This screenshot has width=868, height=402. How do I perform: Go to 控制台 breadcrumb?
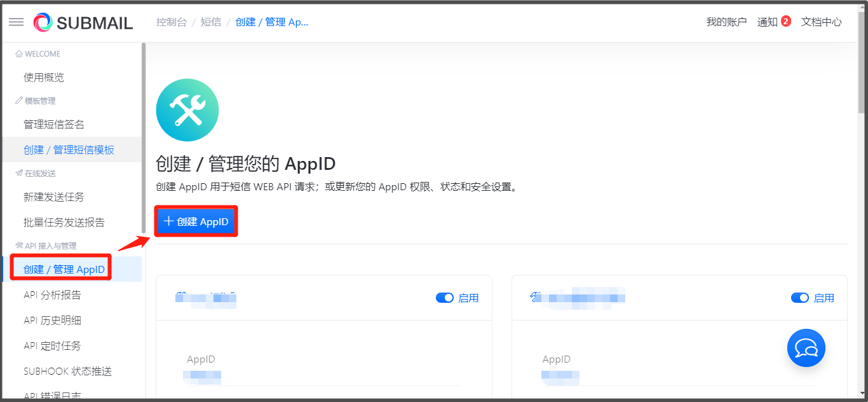tap(172, 22)
